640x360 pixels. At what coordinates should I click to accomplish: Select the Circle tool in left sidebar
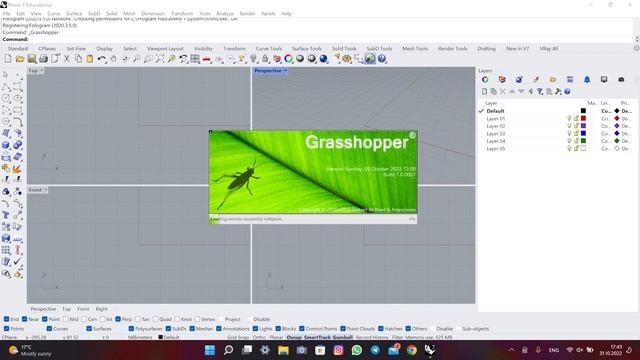pyautogui.click(x=6, y=98)
